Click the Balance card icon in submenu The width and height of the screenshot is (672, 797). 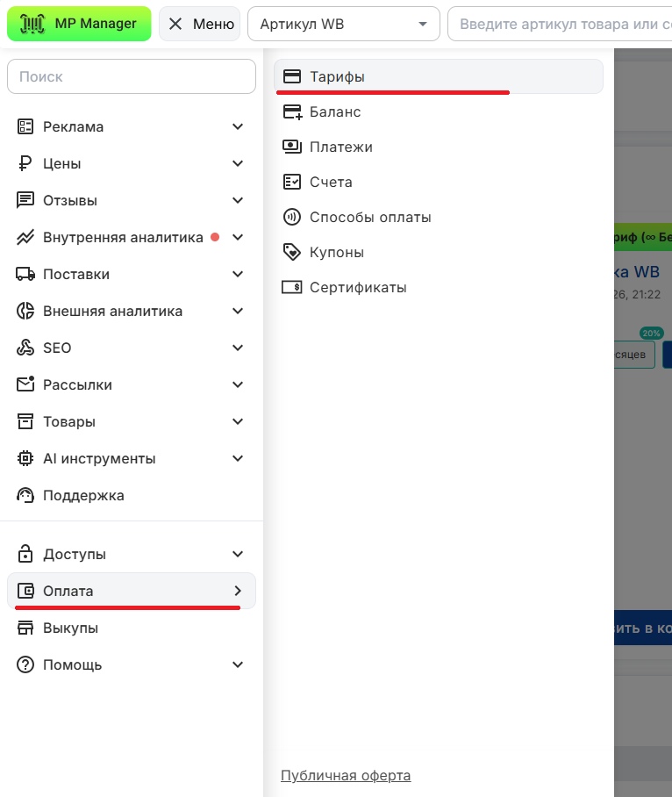[x=292, y=112]
